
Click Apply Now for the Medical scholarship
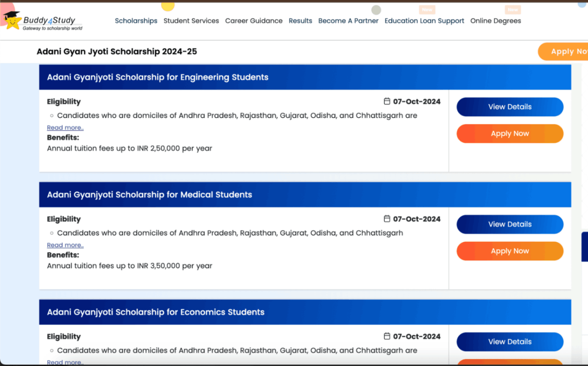510,251
